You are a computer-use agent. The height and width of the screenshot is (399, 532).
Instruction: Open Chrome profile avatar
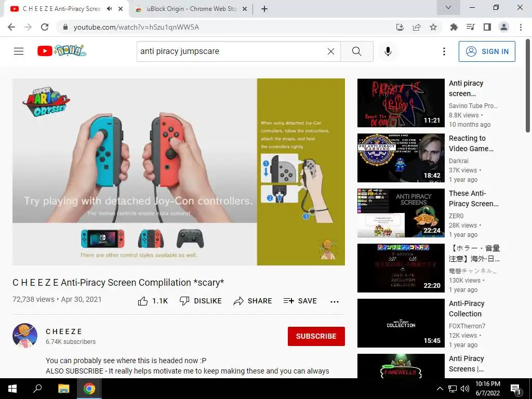tap(504, 27)
